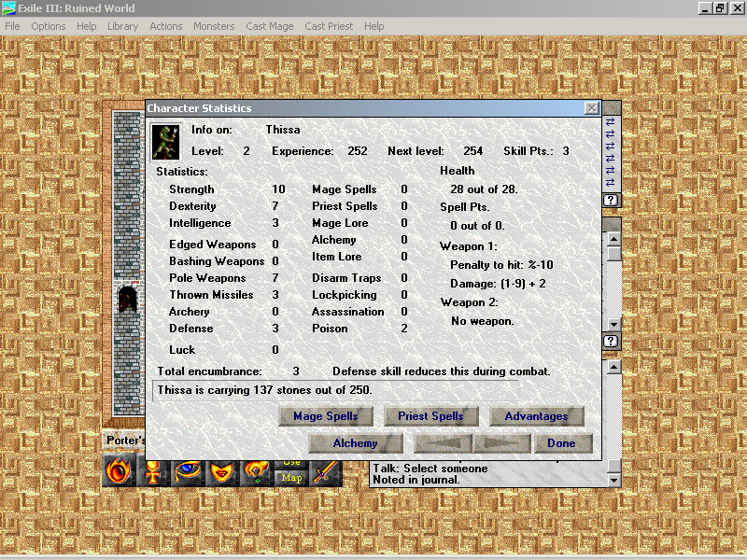Open the Options menu
The image size is (747, 560).
[49, 26]
